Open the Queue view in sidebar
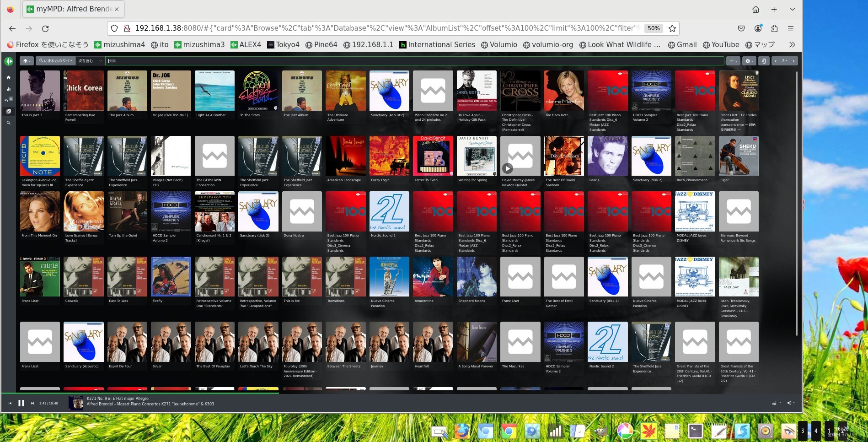 click(x=8, y=100)
